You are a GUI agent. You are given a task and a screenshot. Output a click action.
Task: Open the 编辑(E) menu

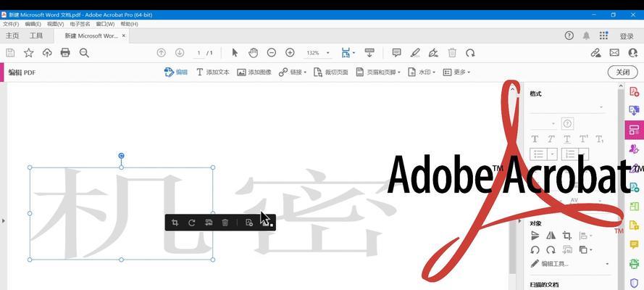click(x=33, y=24)
